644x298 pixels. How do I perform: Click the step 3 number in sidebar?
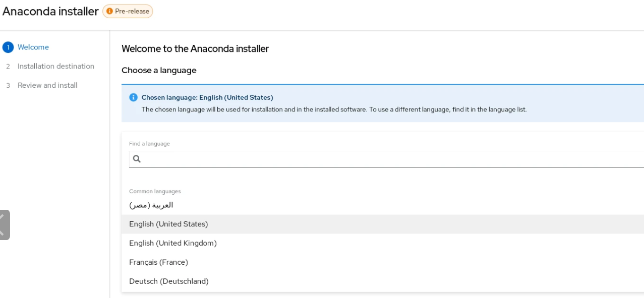(x=8, y=86)
